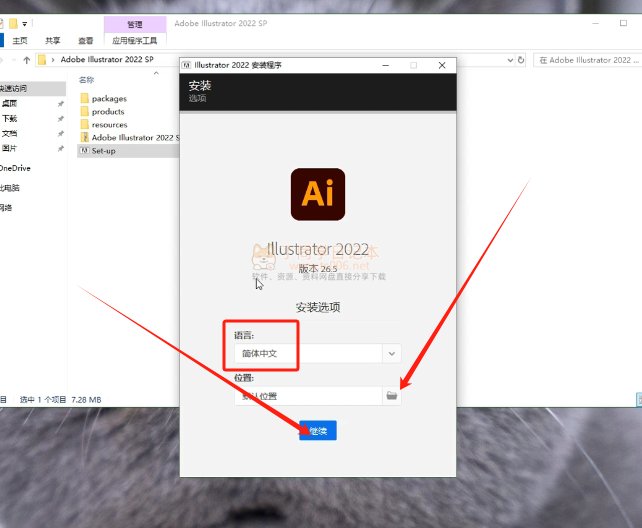The height and width of the screenshot is (528, 642).
Task: Select 桌面 in navigation pane
Action: click(10, 103)
